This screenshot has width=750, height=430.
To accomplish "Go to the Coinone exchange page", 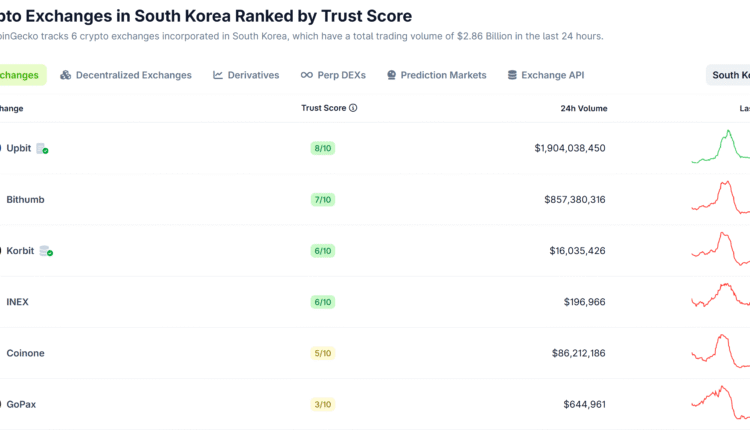I will [25, 353].
